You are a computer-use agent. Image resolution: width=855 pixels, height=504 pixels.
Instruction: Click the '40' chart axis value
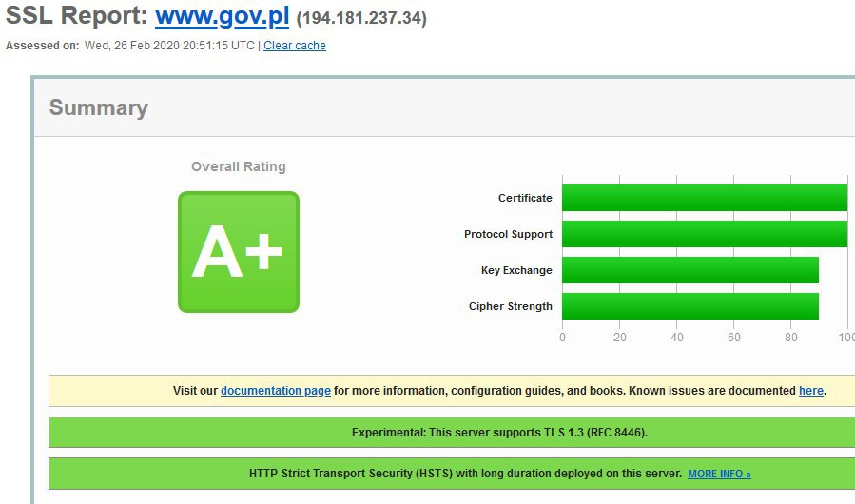coord(677,337)
